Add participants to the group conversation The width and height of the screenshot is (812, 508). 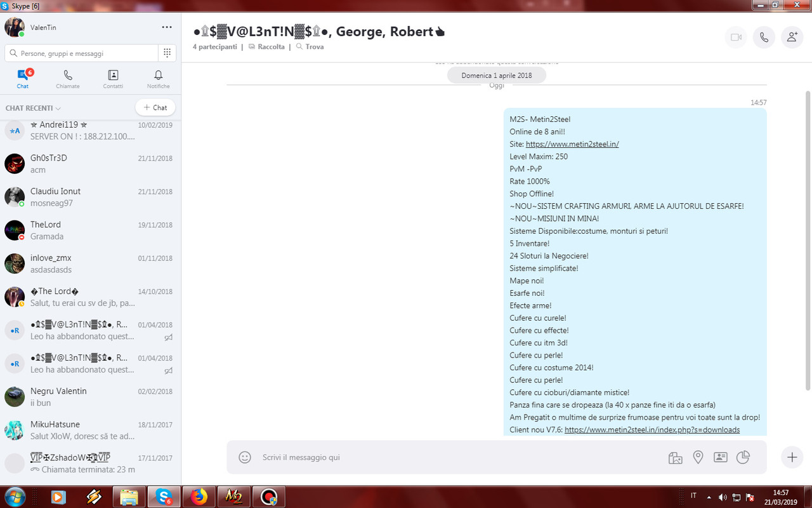792,37
